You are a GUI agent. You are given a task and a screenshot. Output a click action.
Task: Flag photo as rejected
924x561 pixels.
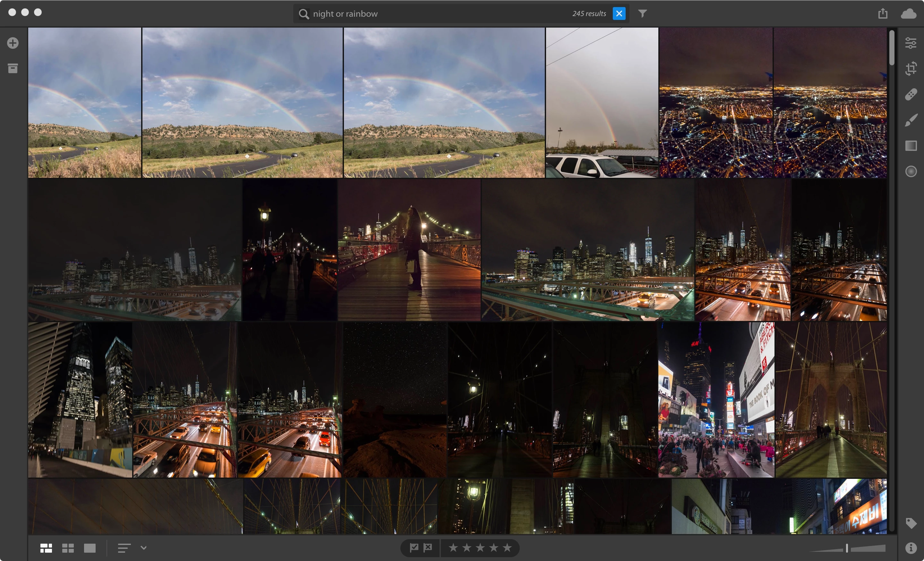click(428, 548)
